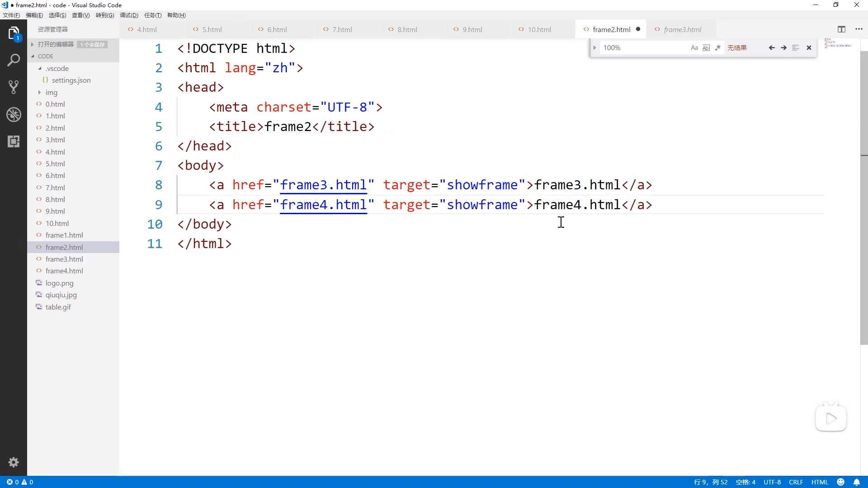Click the UTF-8 encoding indicator
The width and height of the screenshot is (868, 488).
[772, 482]
